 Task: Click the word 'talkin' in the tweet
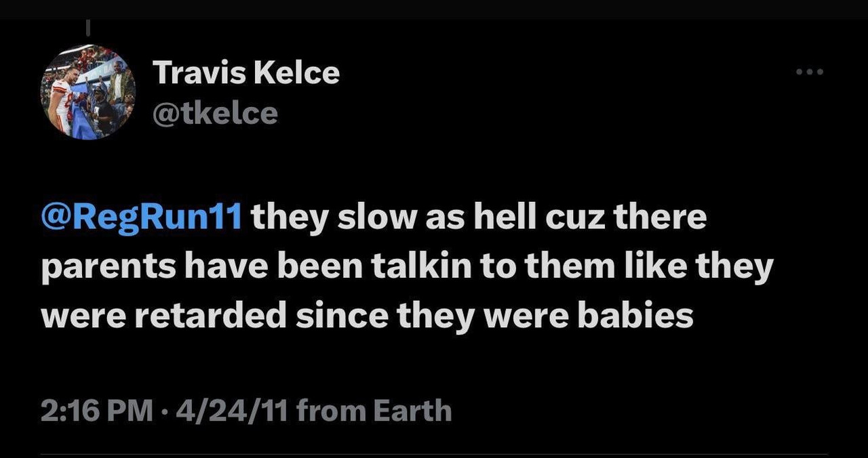420,267
